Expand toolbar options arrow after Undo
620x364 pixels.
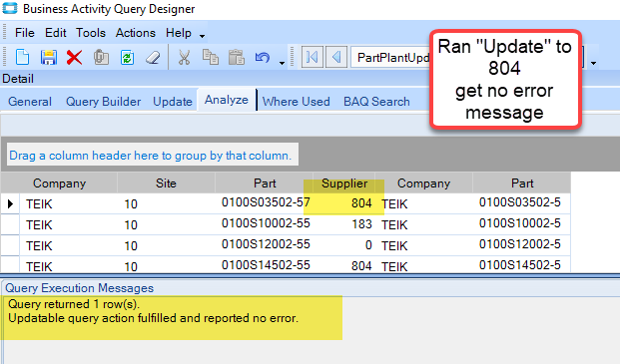(x=282, y=63)
